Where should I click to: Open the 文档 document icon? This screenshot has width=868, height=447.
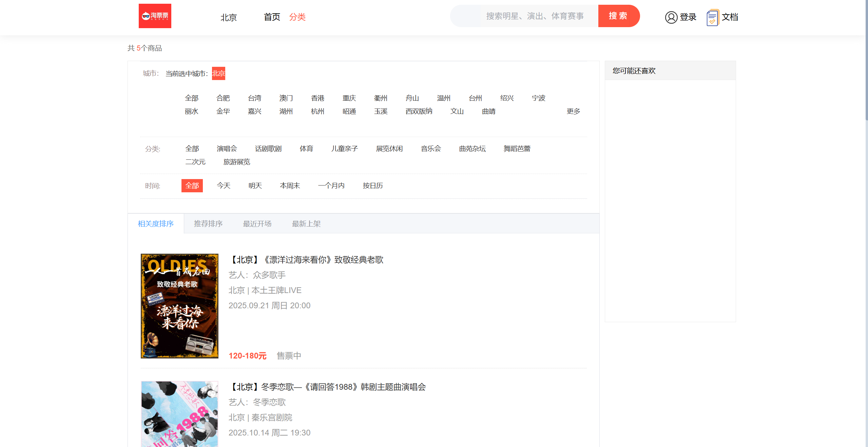(712, 17)
